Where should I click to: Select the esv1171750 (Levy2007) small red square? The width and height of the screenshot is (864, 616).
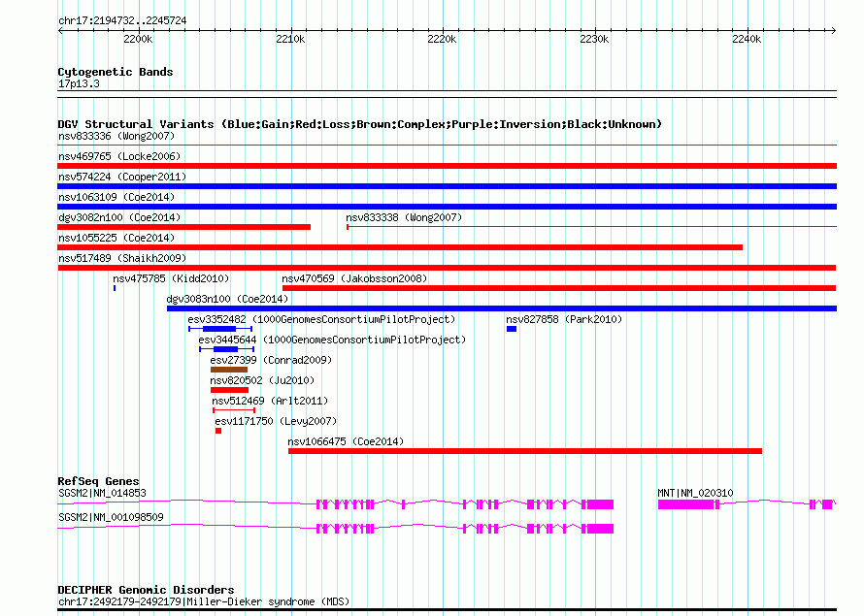[218, 431]
